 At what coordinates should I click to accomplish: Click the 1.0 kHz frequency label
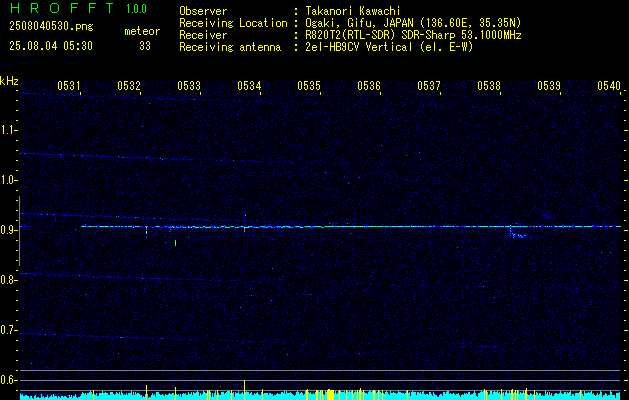pos(8,180)
